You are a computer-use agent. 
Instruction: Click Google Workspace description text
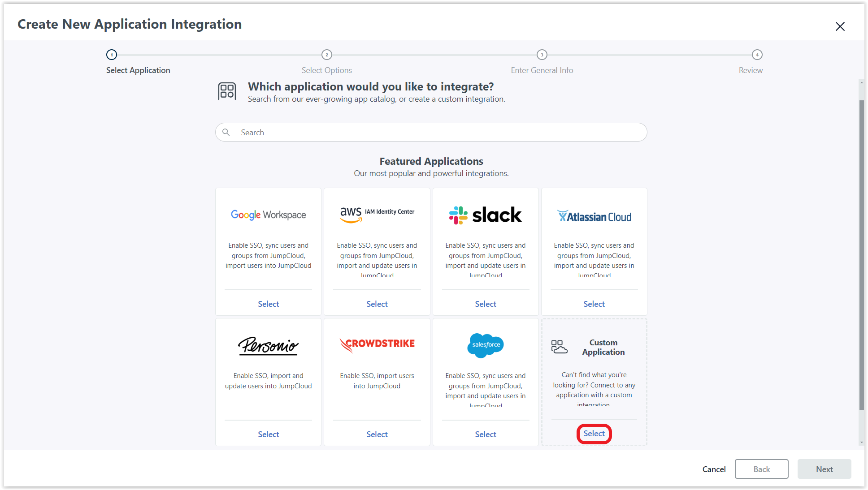pos(268,255)
